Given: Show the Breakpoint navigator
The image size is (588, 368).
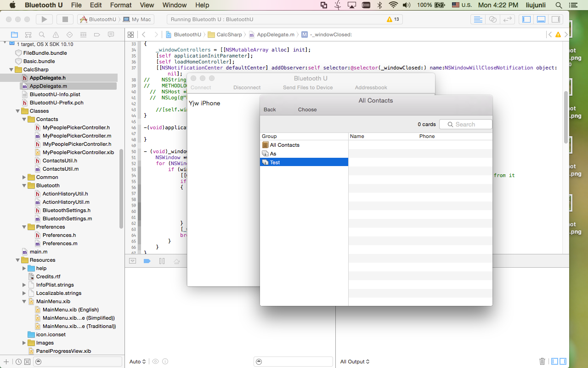Looking at the screenshot, I should tap(97, 34).
